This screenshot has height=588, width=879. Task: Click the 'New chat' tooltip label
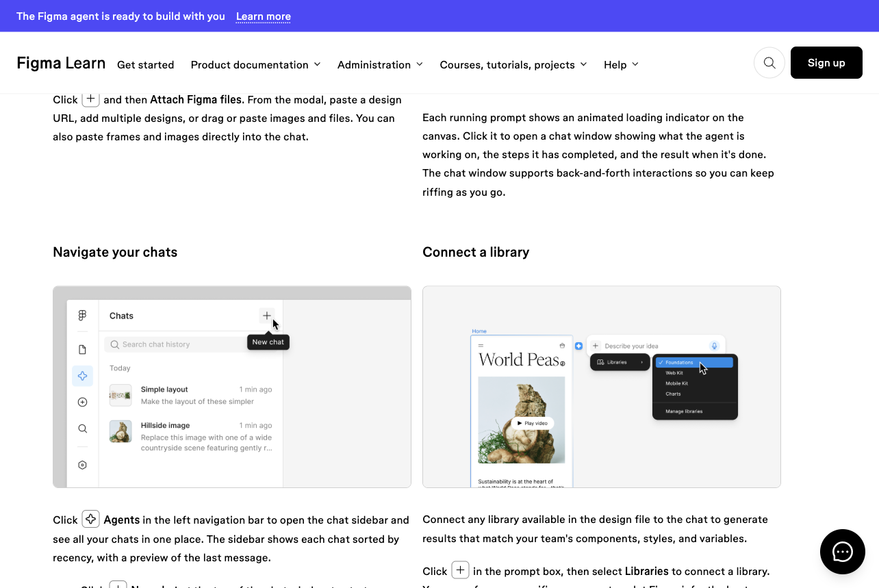[268, 342]
